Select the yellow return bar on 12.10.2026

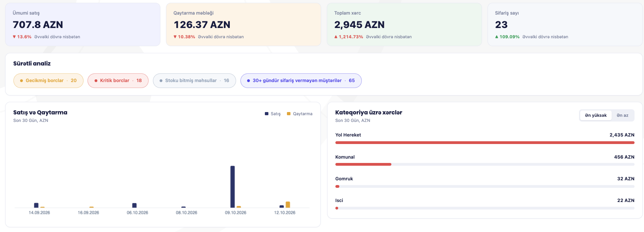pos(288,204)
